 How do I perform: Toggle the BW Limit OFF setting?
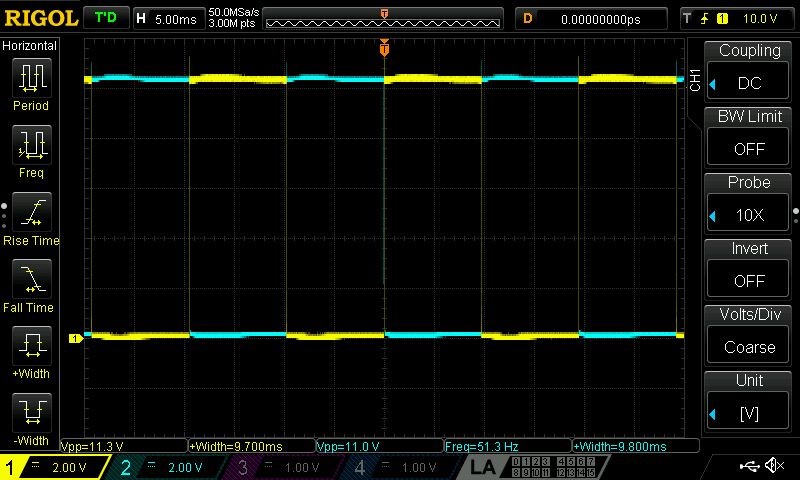pyautogui.click(x=747, y=148)
